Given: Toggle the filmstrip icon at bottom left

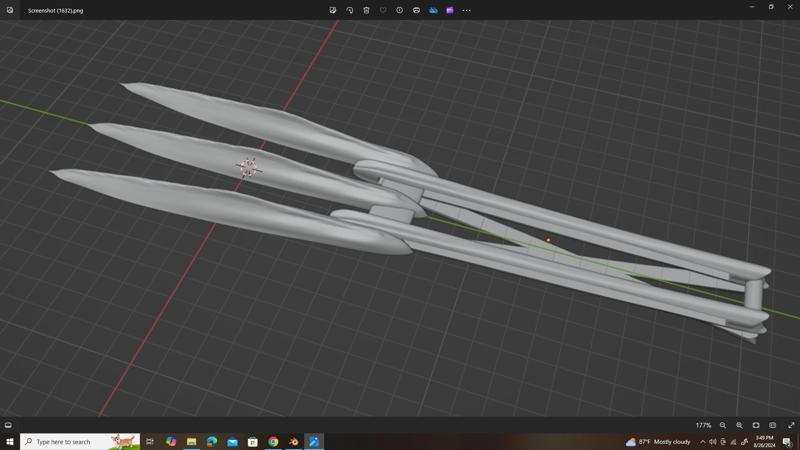Looking at the screenshot, I should [9, 425].
